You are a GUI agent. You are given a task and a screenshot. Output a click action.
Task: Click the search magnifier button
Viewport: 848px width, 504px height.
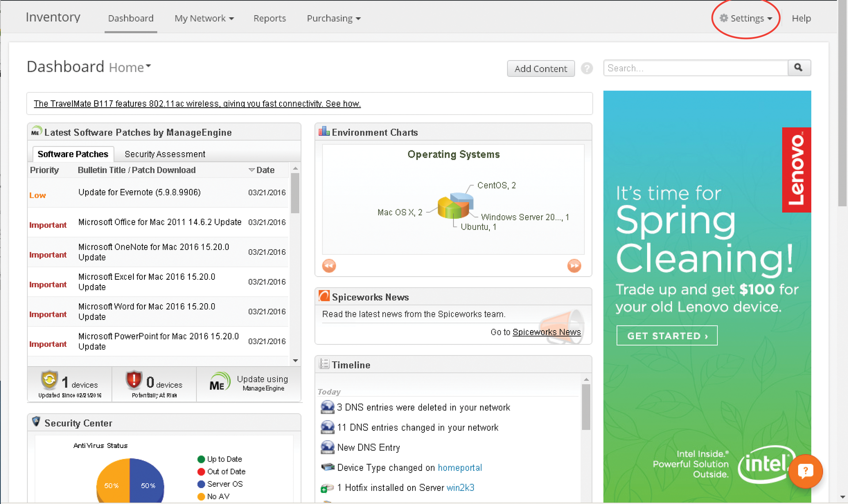pos(799,68)
